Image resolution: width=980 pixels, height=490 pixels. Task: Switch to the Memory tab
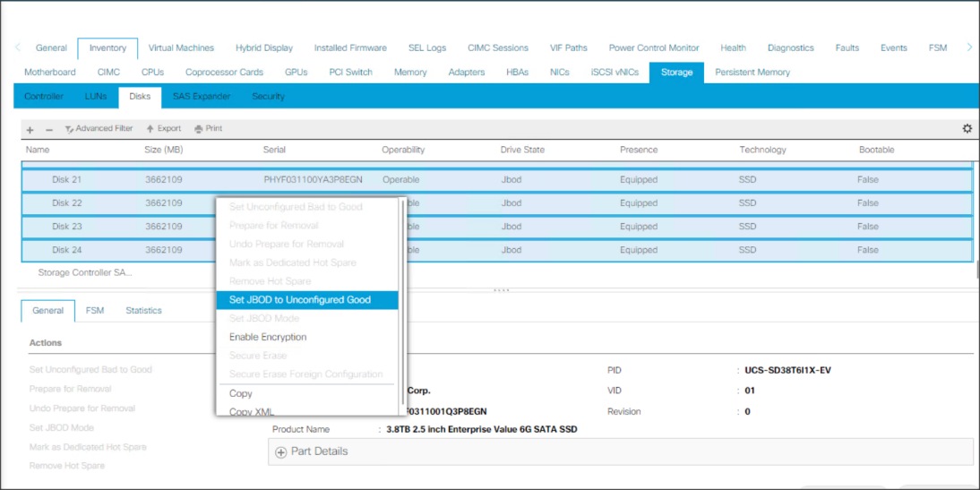pyautogui.click(x=410, y=72)
